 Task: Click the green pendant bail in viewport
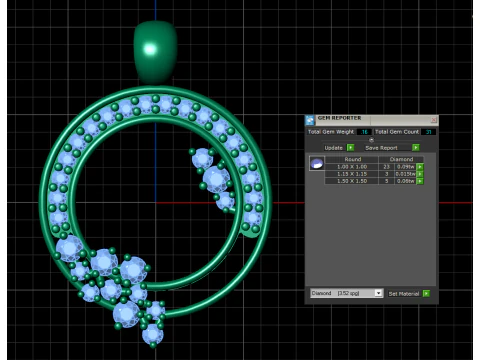coord(155,52)
